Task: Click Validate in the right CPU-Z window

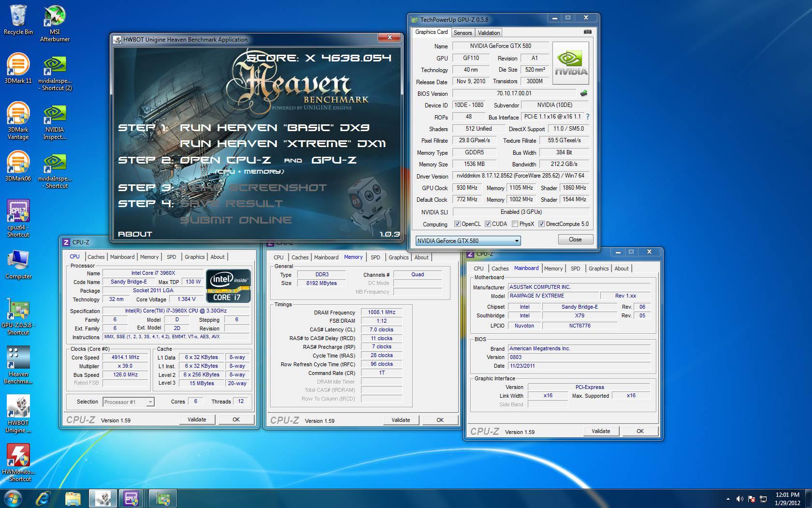Action: tap(601, 431)
